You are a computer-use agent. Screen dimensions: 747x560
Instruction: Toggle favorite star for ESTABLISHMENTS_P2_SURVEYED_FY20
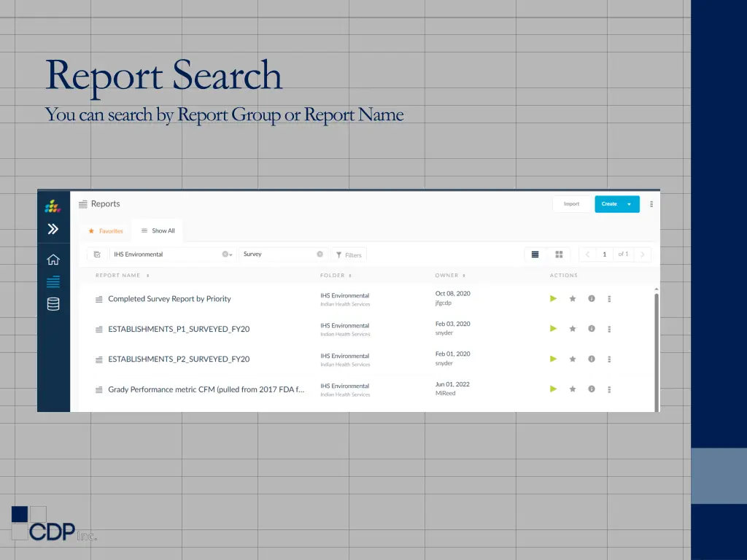[x=572, y=359]
